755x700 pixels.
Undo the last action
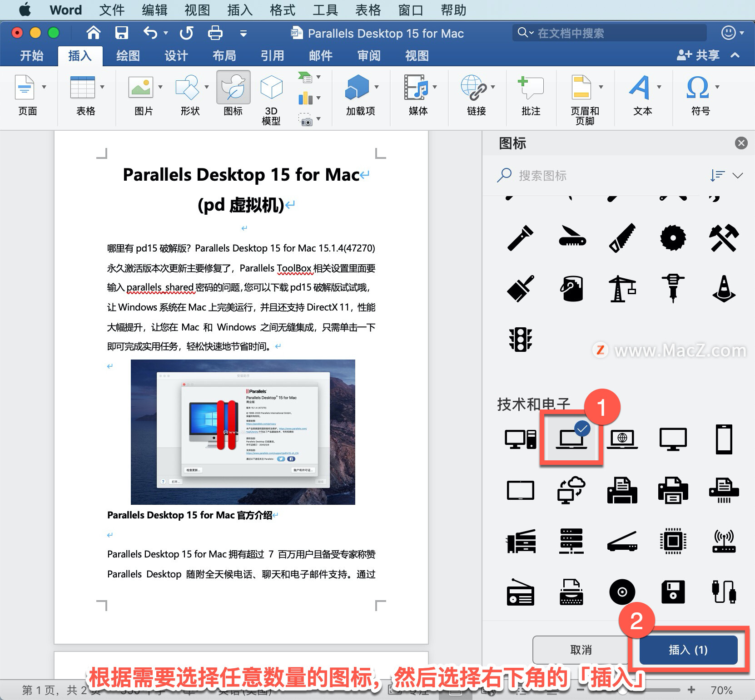point(150,33)
